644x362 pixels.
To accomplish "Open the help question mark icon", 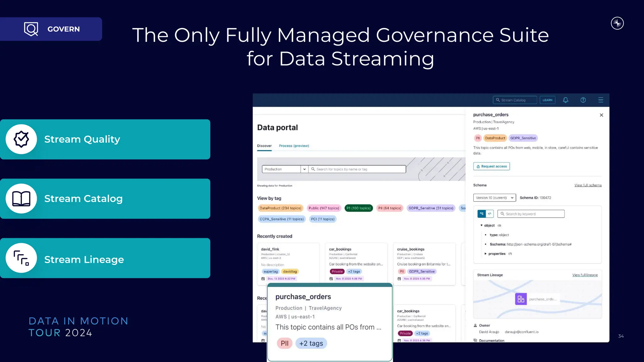I will (x=583, y=100).
